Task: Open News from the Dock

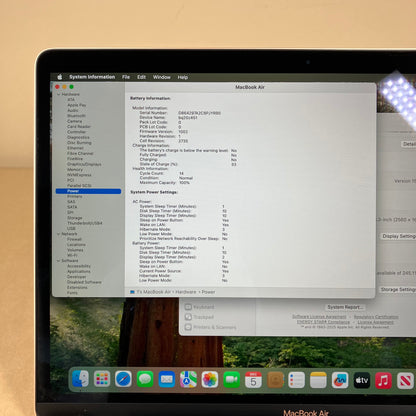Action: 405,381
